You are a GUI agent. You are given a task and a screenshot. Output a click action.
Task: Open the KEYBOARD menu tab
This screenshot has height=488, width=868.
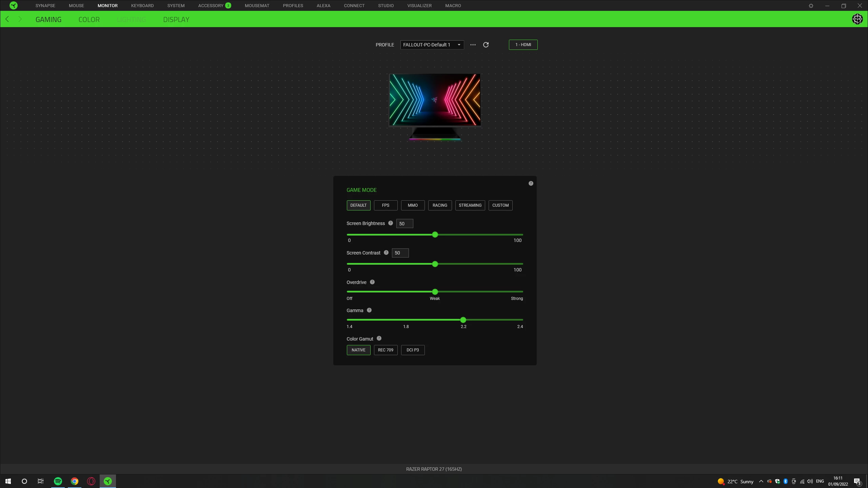pos(142,6)
